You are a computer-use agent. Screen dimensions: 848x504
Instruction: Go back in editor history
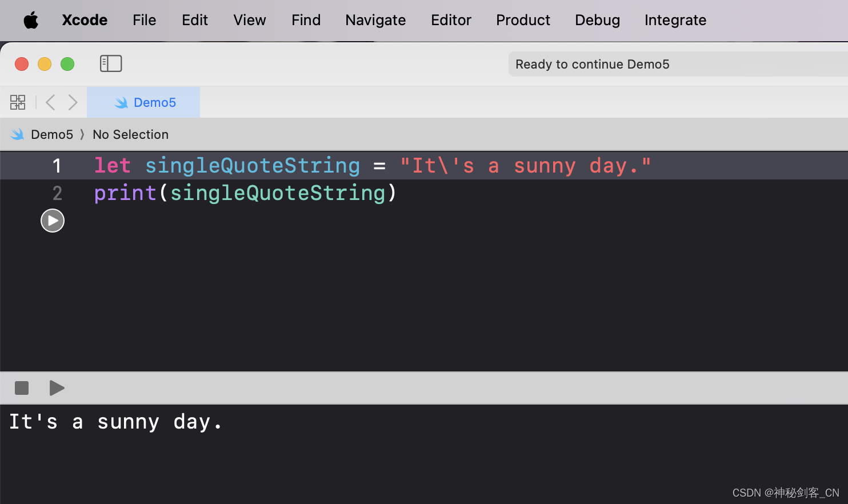[50, 102]
